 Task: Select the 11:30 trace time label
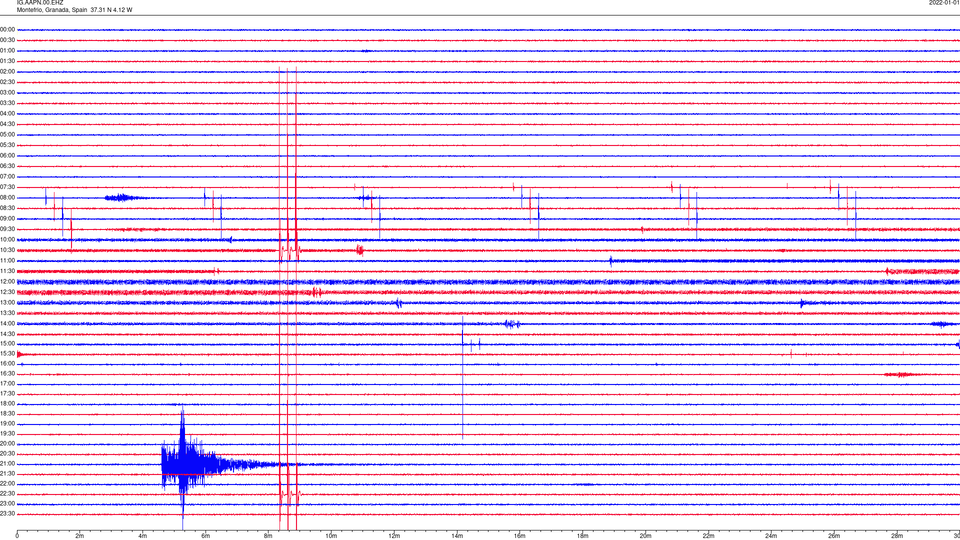click(8, 271)
